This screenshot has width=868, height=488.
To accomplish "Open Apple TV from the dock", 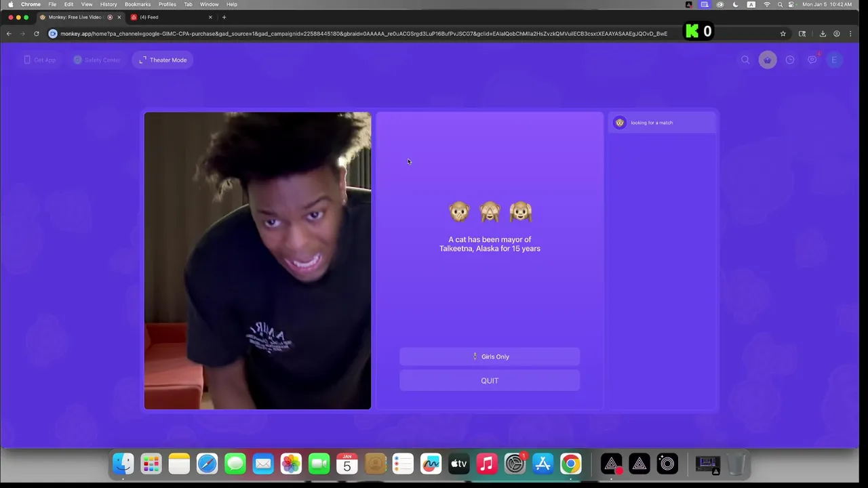I will (x=458, y=464).
